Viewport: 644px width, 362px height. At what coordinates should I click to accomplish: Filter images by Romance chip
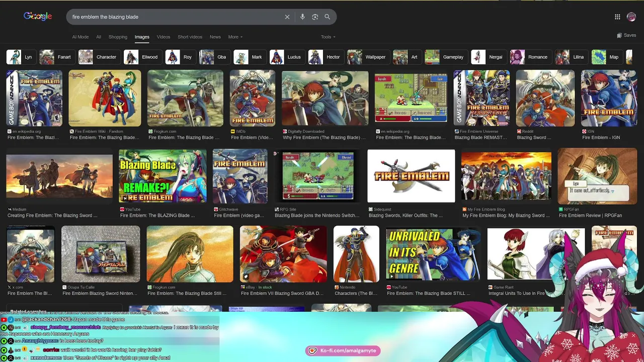click(530, 57)
